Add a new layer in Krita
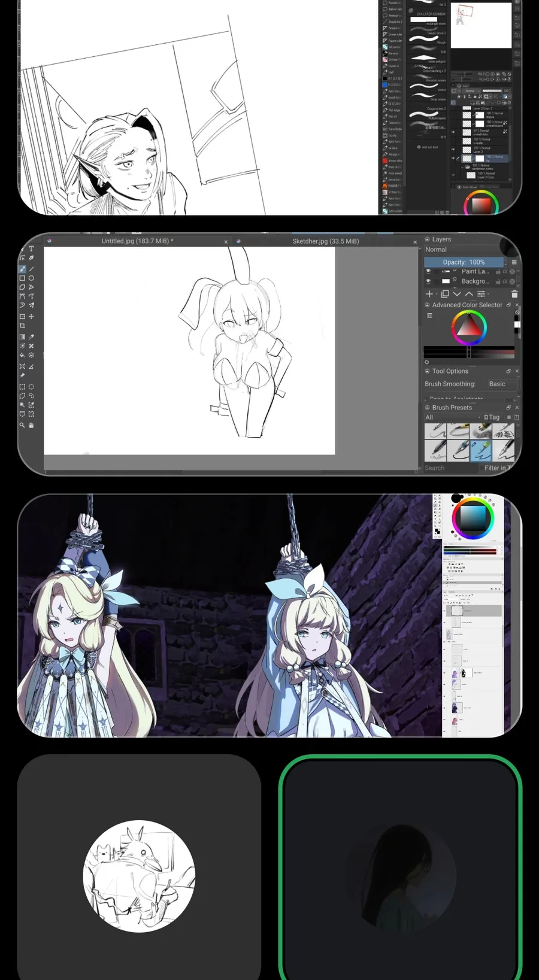The image size is (539, 980). point(429,294)
